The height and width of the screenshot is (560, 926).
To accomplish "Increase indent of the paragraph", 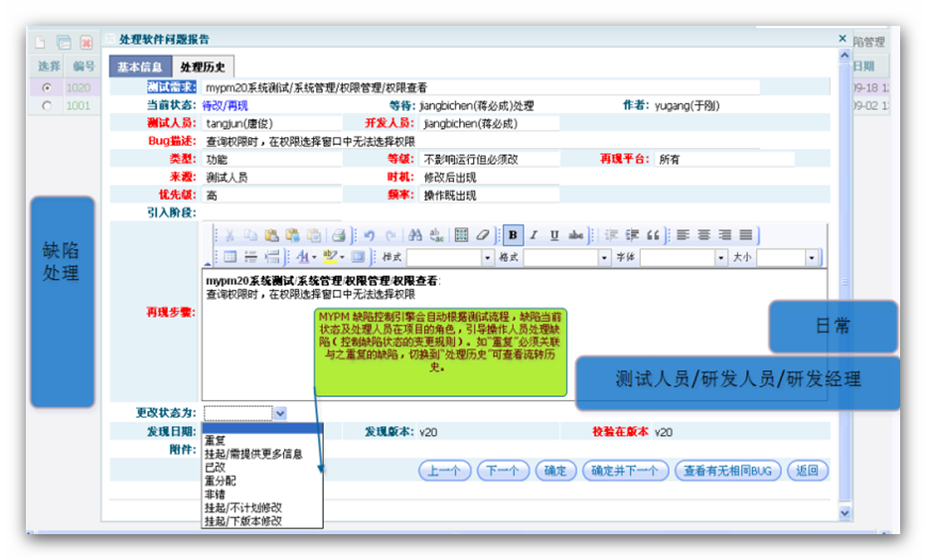I will (x=632, y=235).
